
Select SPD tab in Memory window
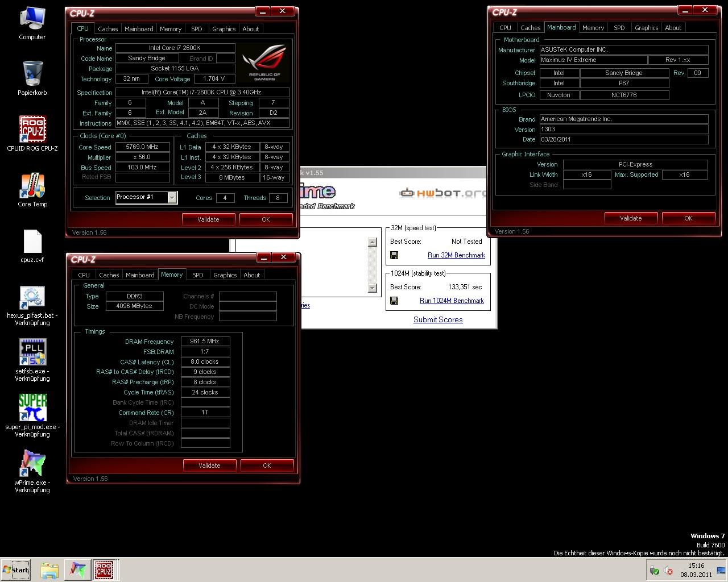(x=198, y=275)
